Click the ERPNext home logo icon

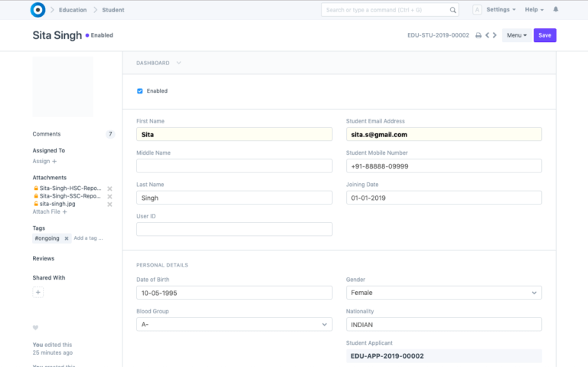38,10
